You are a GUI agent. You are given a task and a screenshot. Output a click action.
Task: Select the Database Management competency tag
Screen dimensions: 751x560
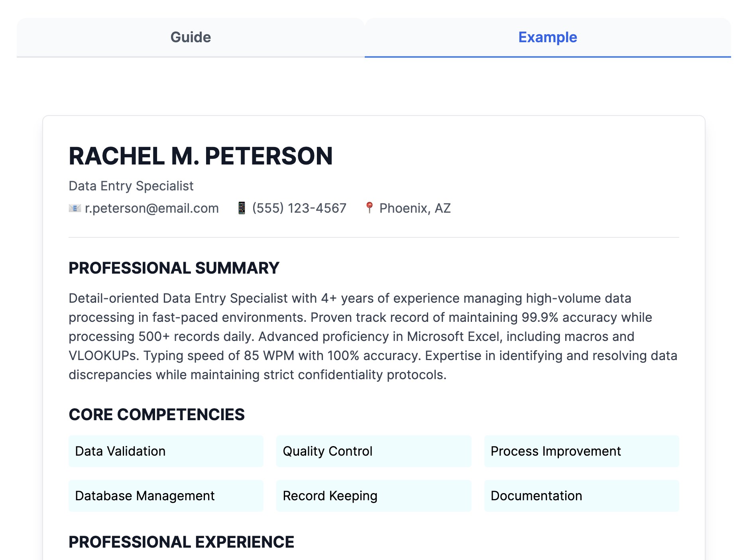tap(166, 496)
